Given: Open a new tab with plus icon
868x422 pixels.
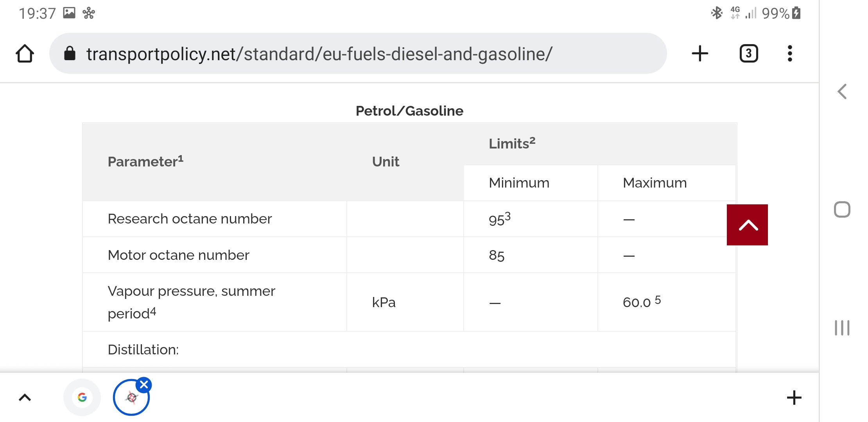Looking at the screenshot, I should [x=700, y=54].
